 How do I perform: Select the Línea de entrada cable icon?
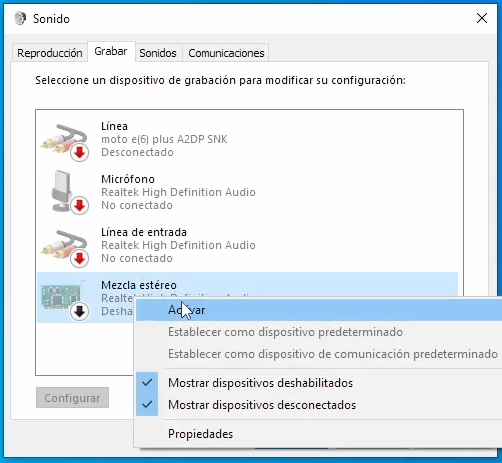tap(65, 248)
